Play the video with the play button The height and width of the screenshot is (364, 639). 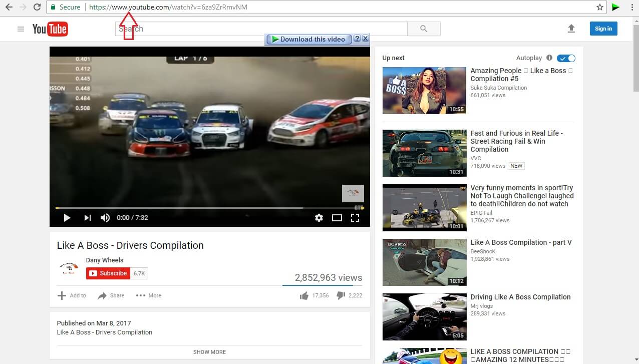[x=67, y=218]
